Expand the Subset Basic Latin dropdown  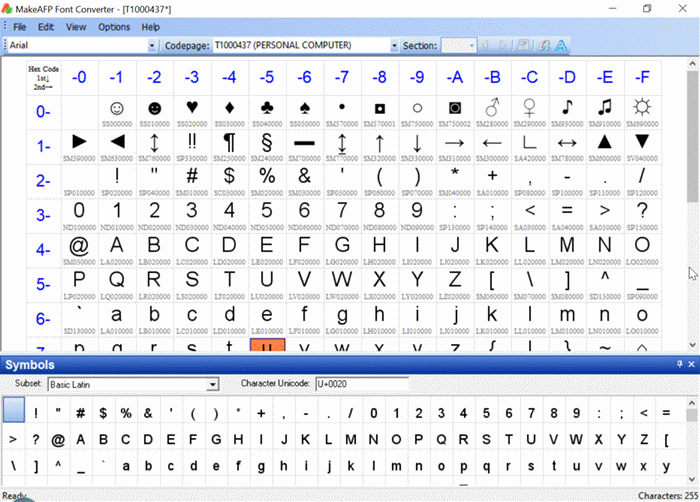pos(212,384)
